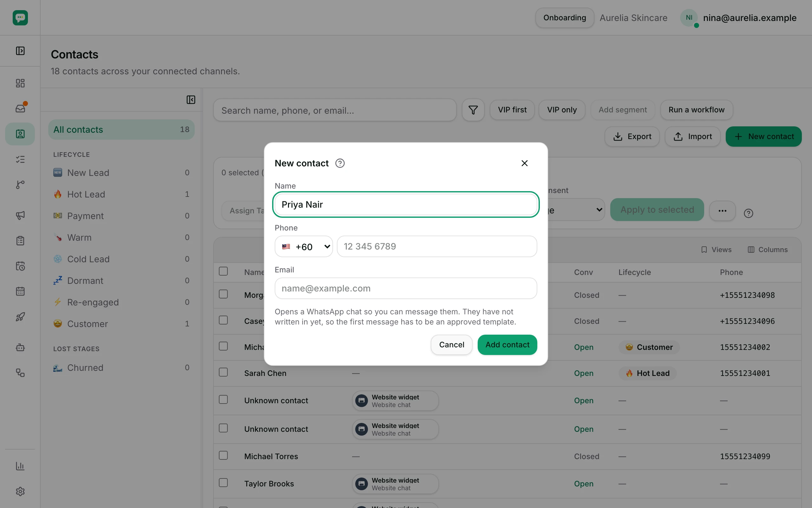Open the workflows branch icon in sidebar
The height and width of the screenshot is (508, 812).
20,184
